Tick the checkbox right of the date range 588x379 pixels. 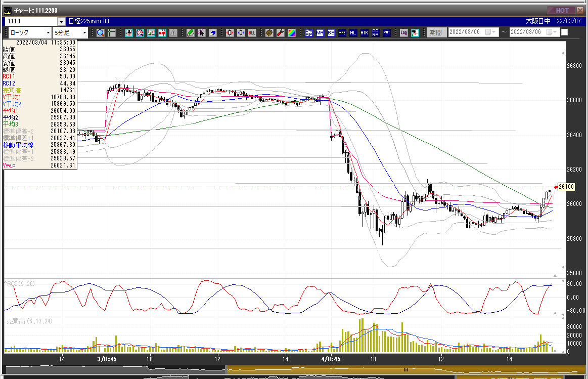pyautogui.click(x=564, y=32)
